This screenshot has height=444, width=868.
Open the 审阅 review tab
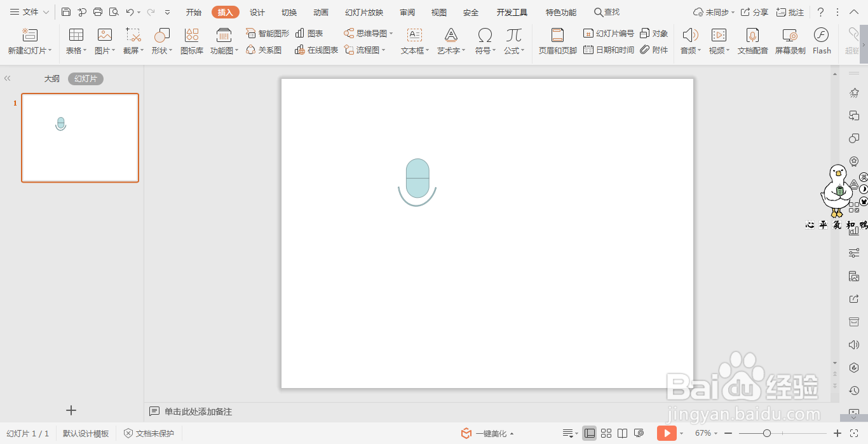407,12
